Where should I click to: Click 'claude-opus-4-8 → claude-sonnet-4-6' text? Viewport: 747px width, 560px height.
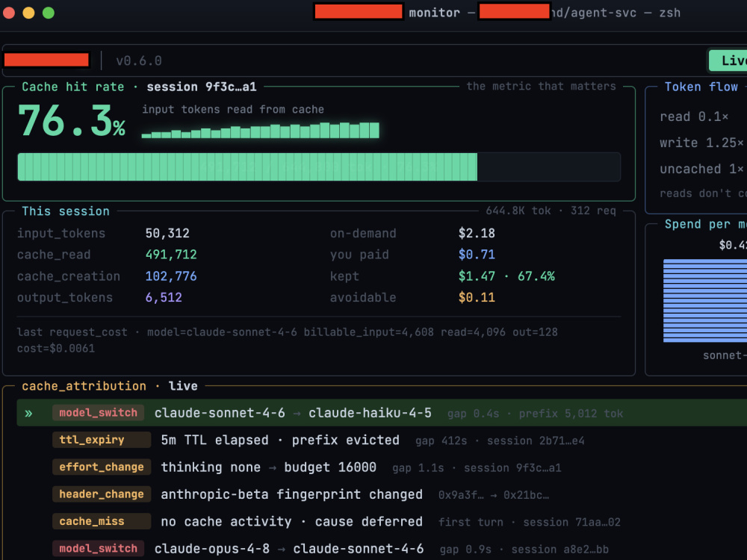[288, 549]
